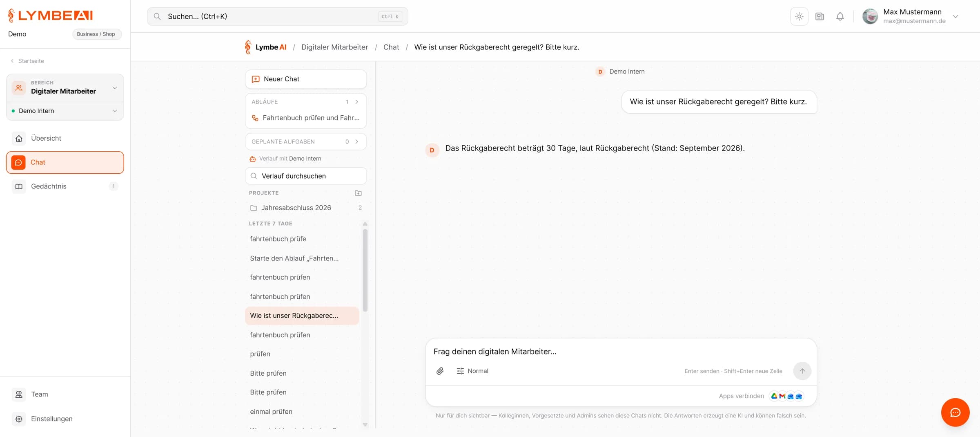Screen dimensions: 980x437
Task: Click the LymbeAI logo in the sidebar
Action: click(50, 16)
